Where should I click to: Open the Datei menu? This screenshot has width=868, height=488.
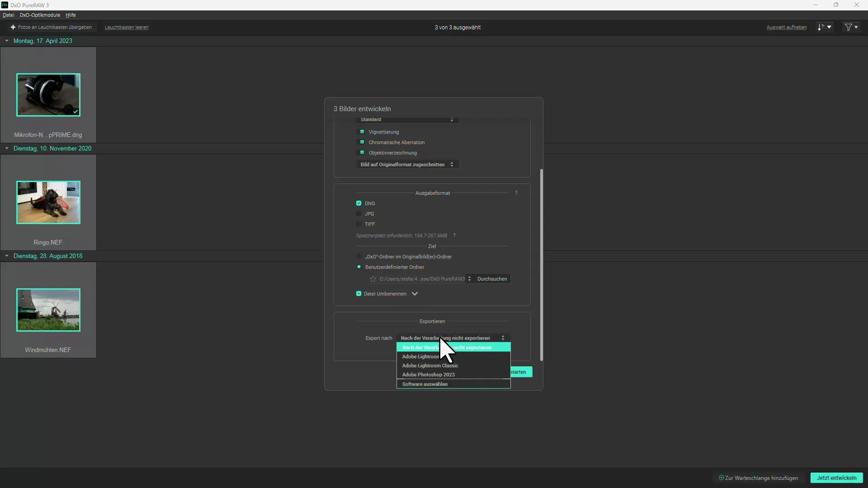coord(8,15)
